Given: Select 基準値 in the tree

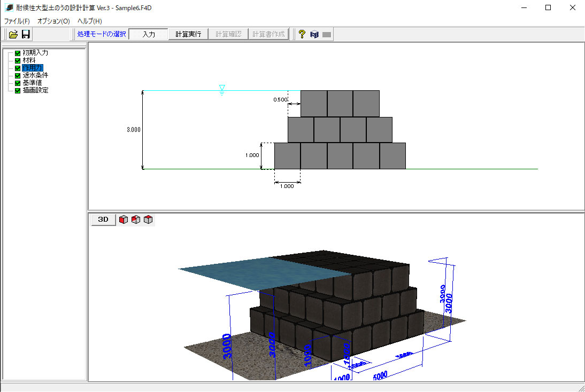Looking at the screenshot, I should pos(32,83).
